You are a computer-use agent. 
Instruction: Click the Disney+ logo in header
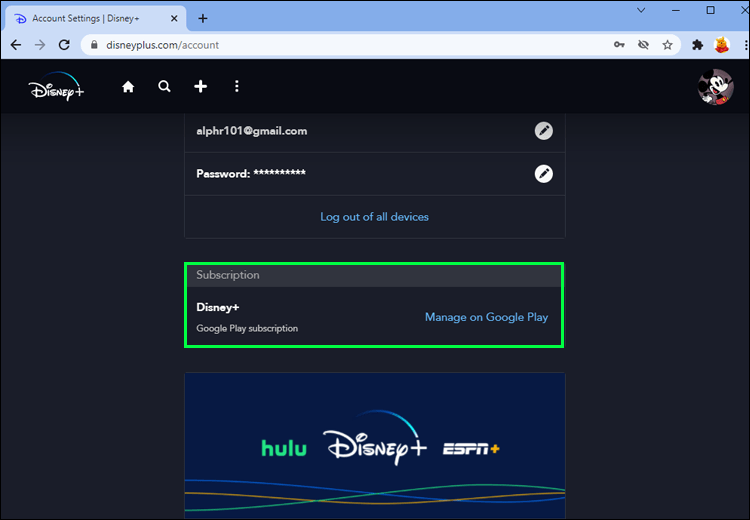point(56,87)
